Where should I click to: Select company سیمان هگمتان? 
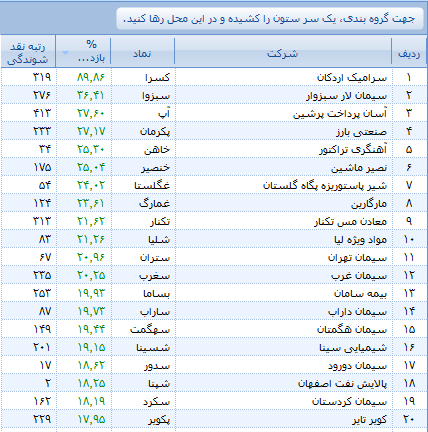click(x=352, y=330)
